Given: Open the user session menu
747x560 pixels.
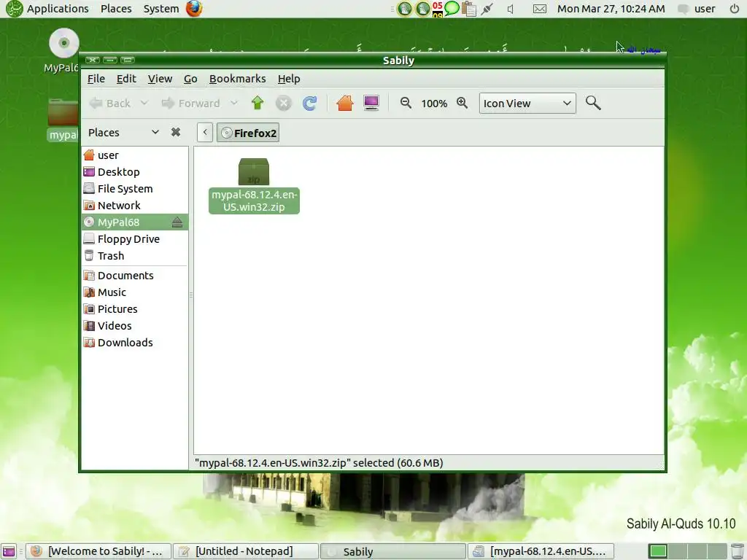Looking at the screenshot, I should [698, 9].
